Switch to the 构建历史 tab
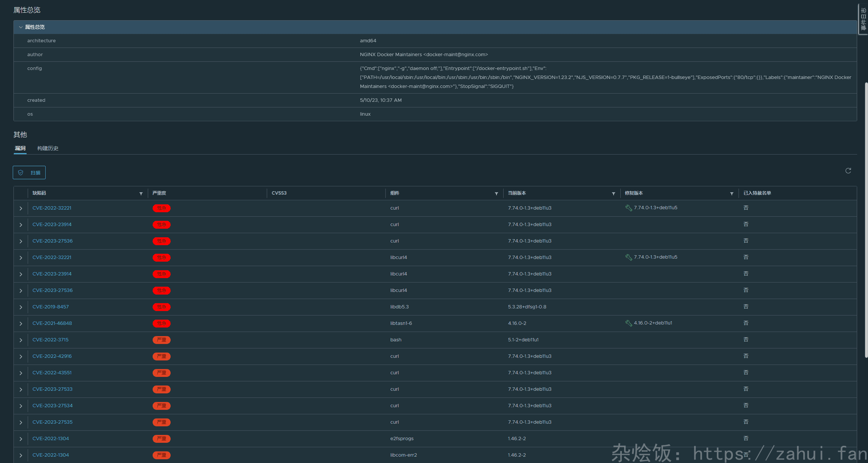The height and width of the screenshot is (463, 868). (48, 148)
